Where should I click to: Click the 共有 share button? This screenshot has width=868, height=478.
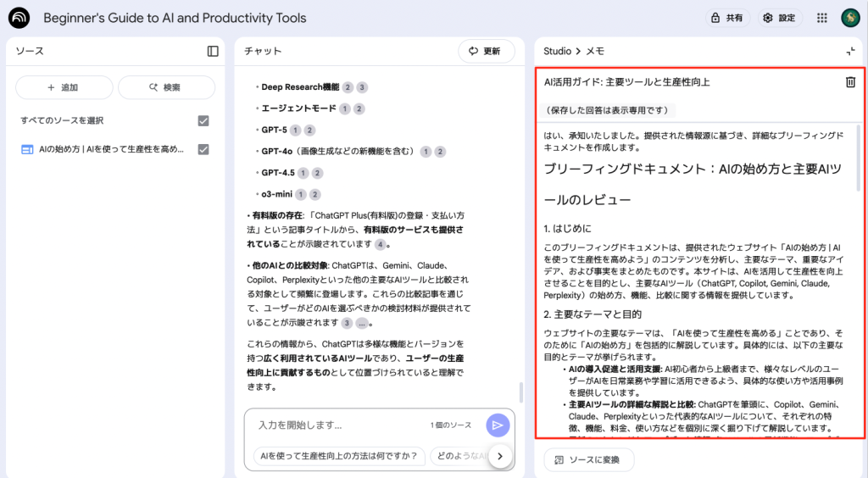coord(725,18)
